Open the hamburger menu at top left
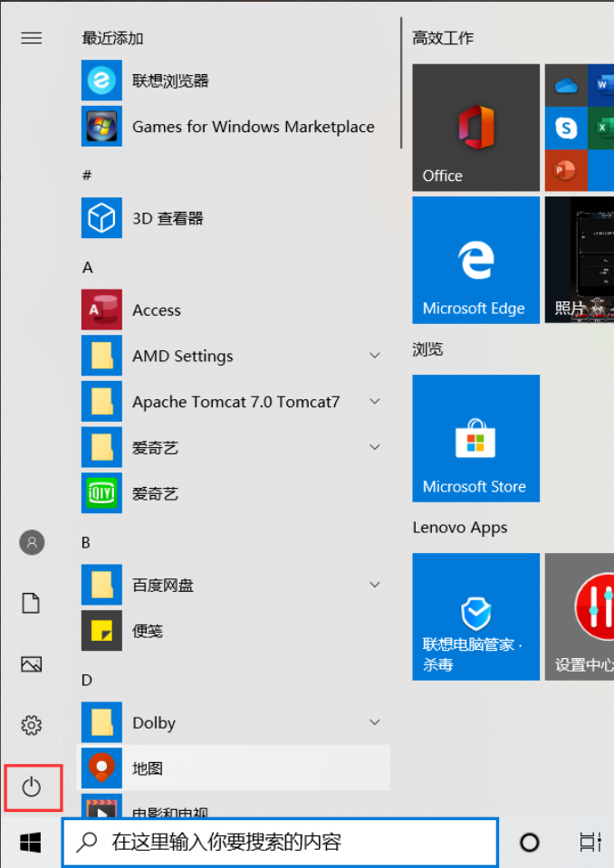The width and height of the screenshot is (614, 868). click(x=32, y=38)
